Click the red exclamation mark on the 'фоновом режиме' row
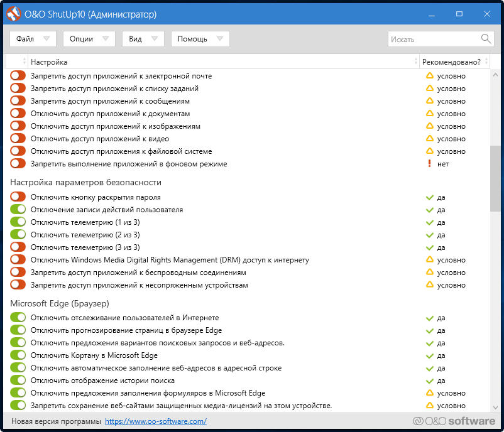The height and width of the screenshot is (432, 504). tap(429, 163)
